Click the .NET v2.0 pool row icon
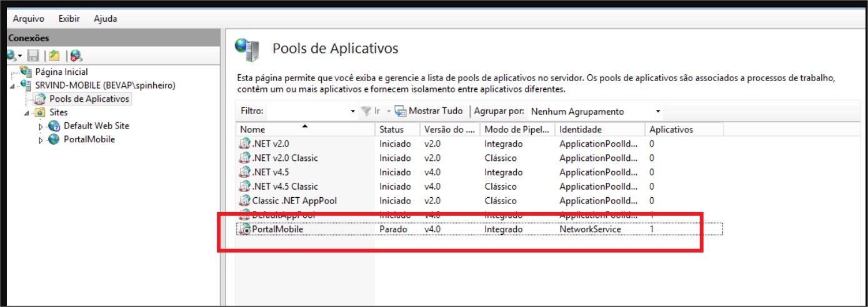Viewport: 868px width, 307px height. [x=244, y=144]
